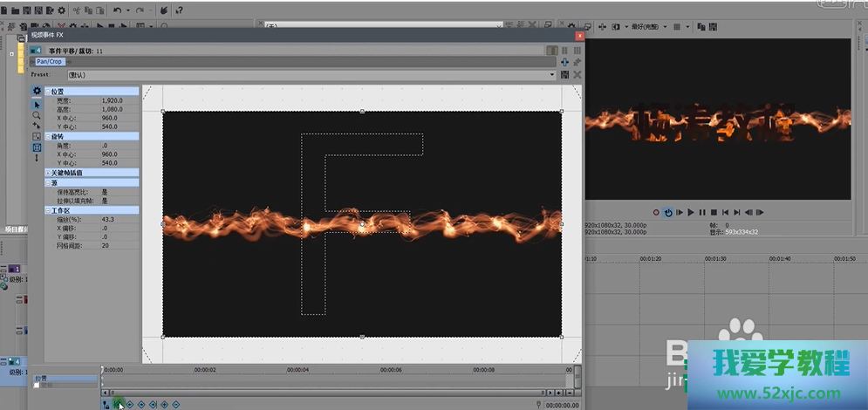Click the Stop button in preview transport
The image size is (868, 410).
coord(714,212)
